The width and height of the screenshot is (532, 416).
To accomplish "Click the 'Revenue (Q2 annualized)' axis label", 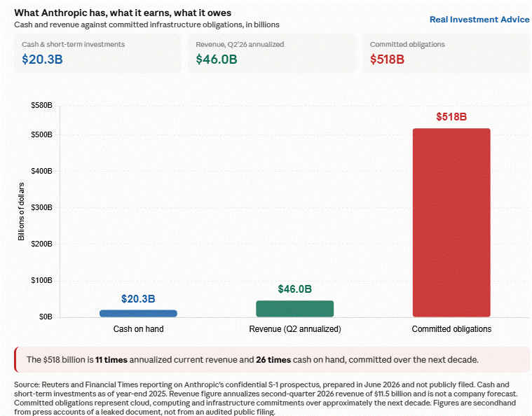I will tap(295, 329).
